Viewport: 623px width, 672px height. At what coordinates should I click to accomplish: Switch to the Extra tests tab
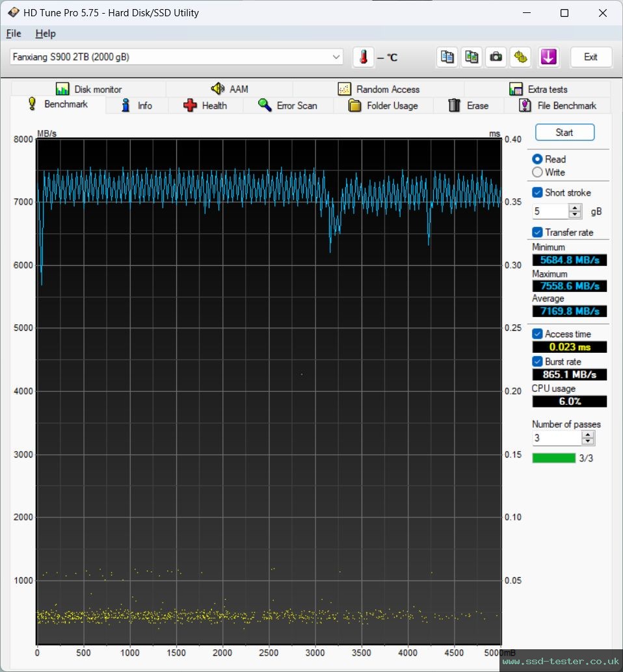[538, 89]
